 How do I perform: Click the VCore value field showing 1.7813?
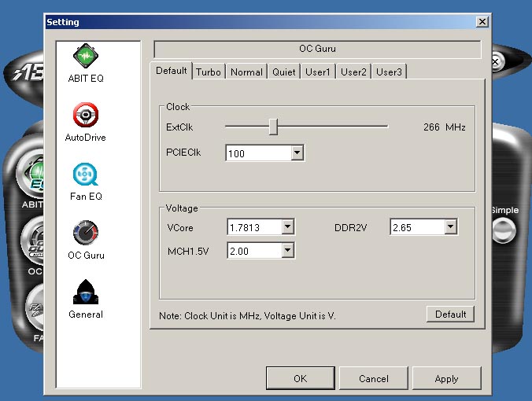click(x=254, y=226)
